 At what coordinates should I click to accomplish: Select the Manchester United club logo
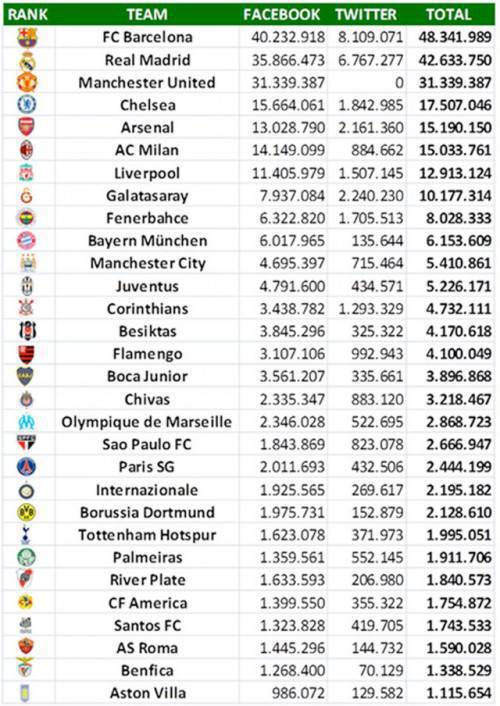27,82
